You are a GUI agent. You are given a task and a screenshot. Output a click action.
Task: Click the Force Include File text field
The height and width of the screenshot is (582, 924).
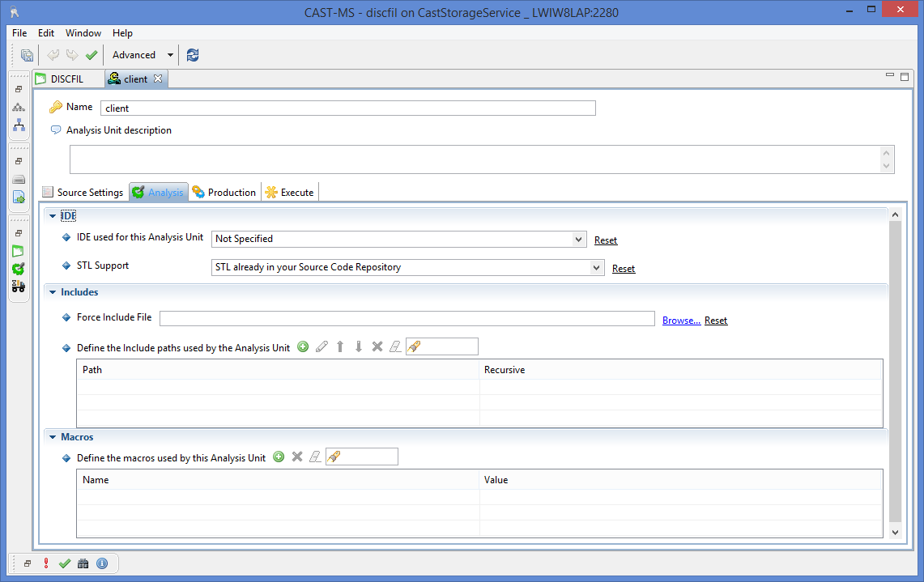pos(407,318)
